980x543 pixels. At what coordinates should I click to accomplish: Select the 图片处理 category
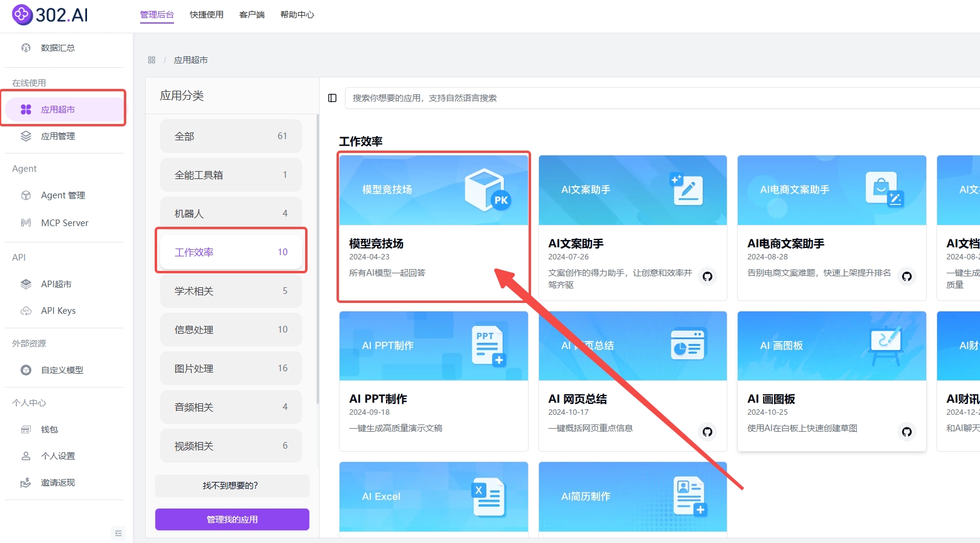coord(231,368)
